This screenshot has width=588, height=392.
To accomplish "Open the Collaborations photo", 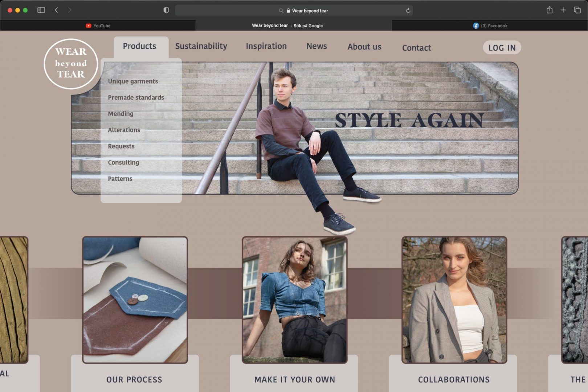I will (454, 300).
